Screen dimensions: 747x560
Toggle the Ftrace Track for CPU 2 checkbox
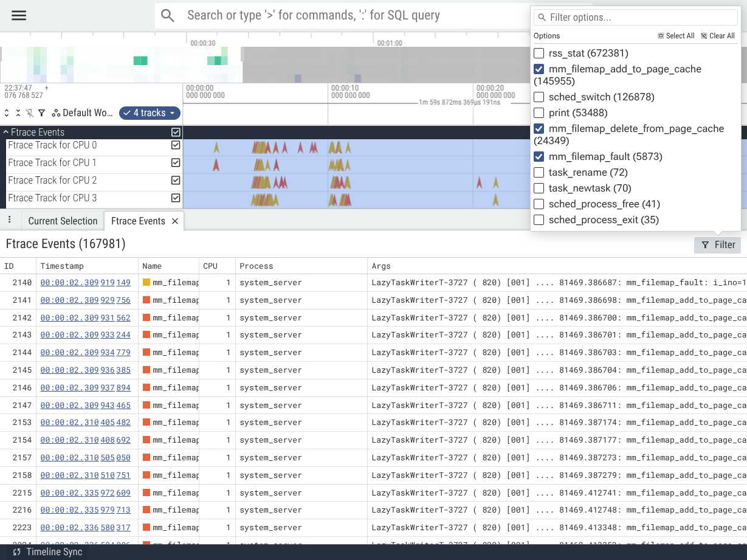[x=176, y=181]
